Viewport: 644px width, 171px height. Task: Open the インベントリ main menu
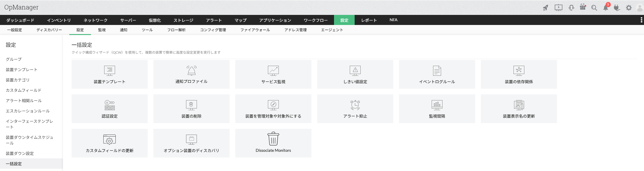coord(59,20)
